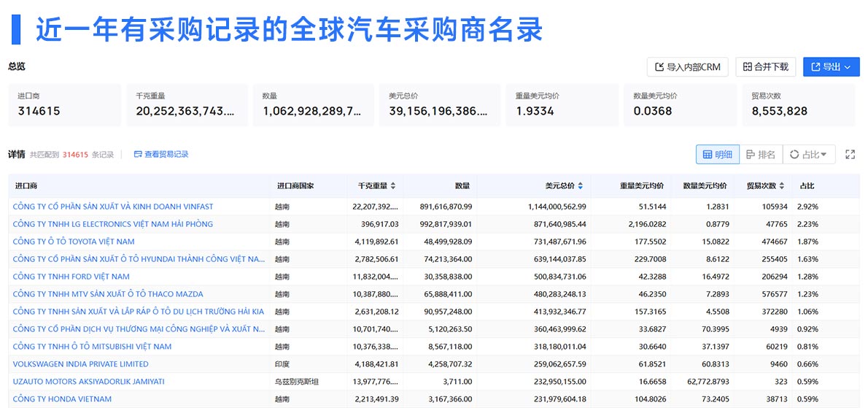
Task: Open UZAUTO MOTORS AKSIYADORLIK JAMIYATI link
Action: click(x=88, y=382)
